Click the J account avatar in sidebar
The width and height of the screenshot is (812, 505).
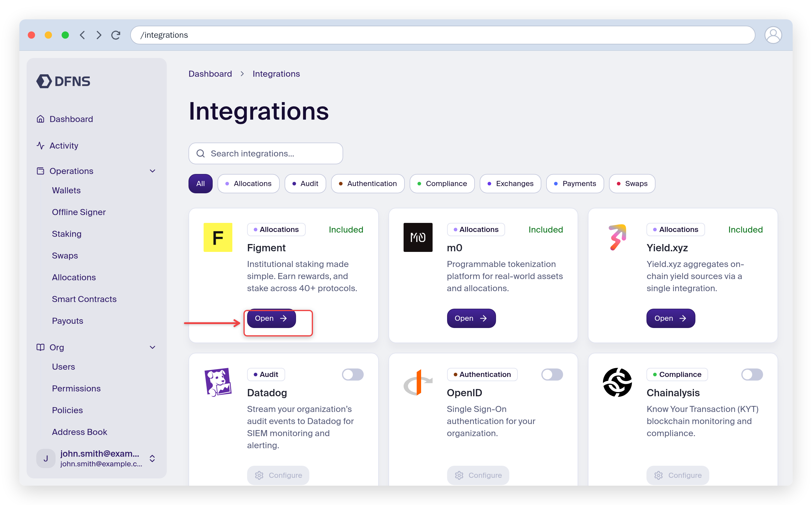click(x=46, y=458)
